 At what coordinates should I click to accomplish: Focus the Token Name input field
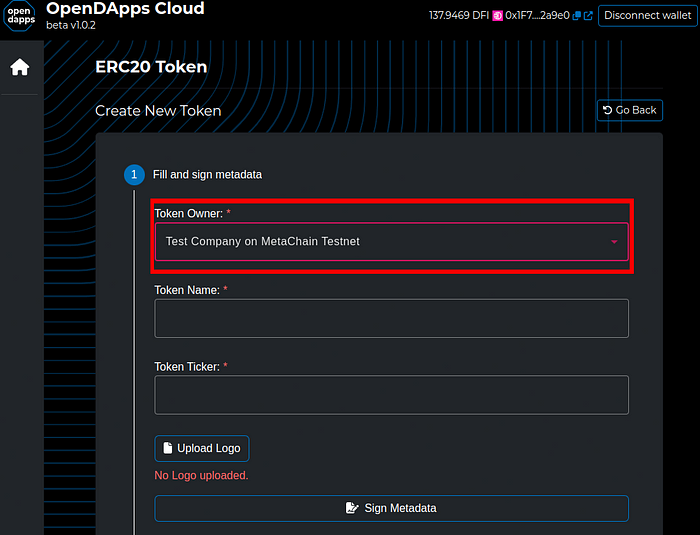392,318
